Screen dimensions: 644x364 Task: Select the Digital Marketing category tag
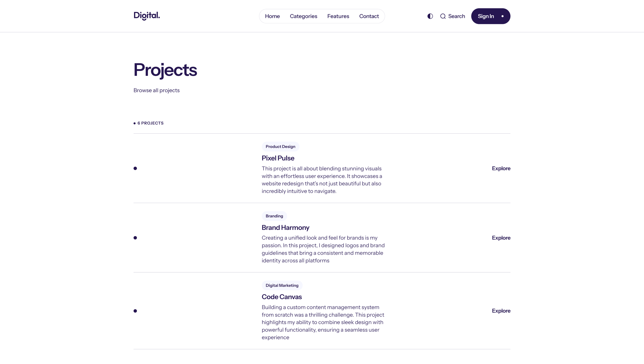tap(282, 285)
